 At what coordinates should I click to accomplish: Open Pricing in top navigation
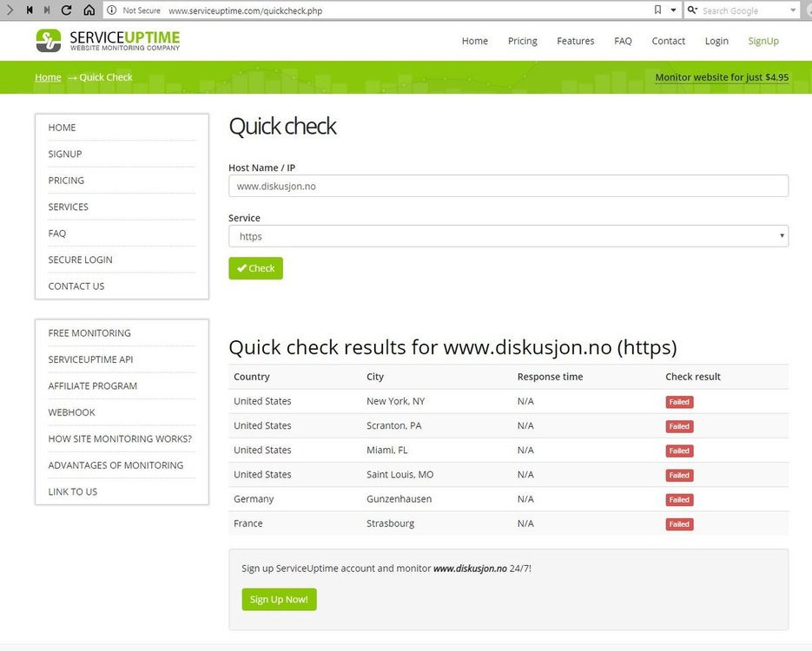coord(523,41)
